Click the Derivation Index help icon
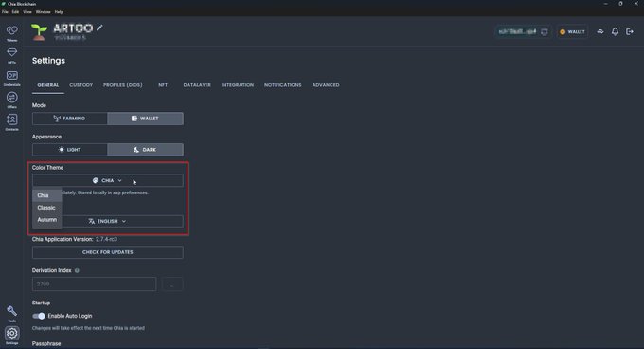Viewport: 644px width, 349px height. (x=77, y=270)
